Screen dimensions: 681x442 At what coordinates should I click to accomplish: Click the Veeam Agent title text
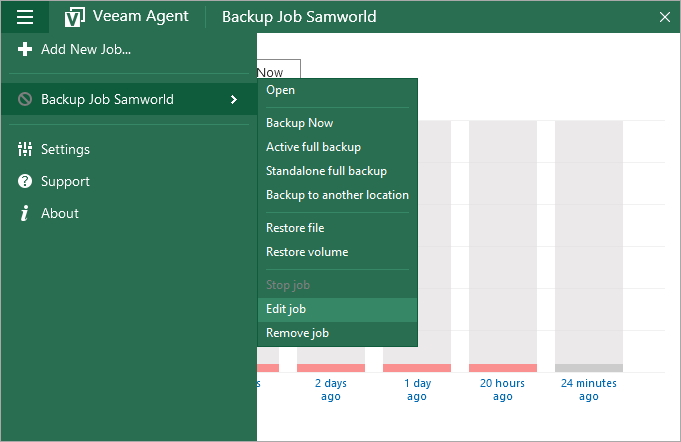[141, 16]
